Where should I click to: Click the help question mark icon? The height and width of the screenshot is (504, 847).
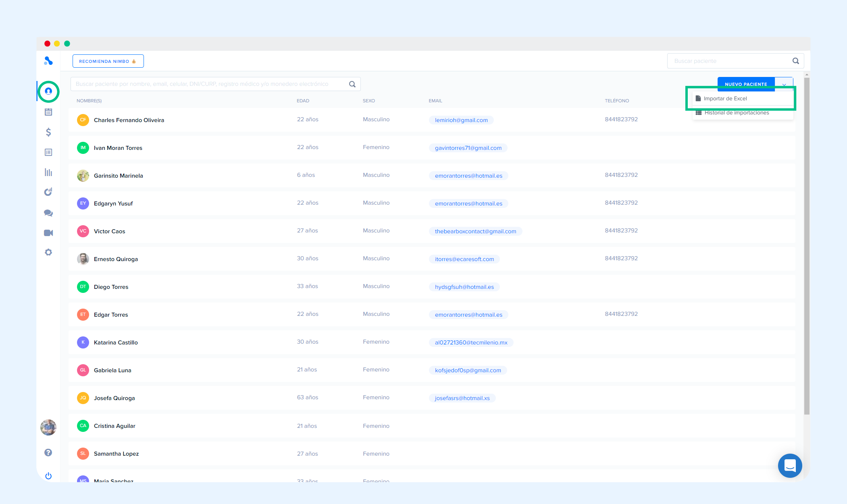(48, 452)
